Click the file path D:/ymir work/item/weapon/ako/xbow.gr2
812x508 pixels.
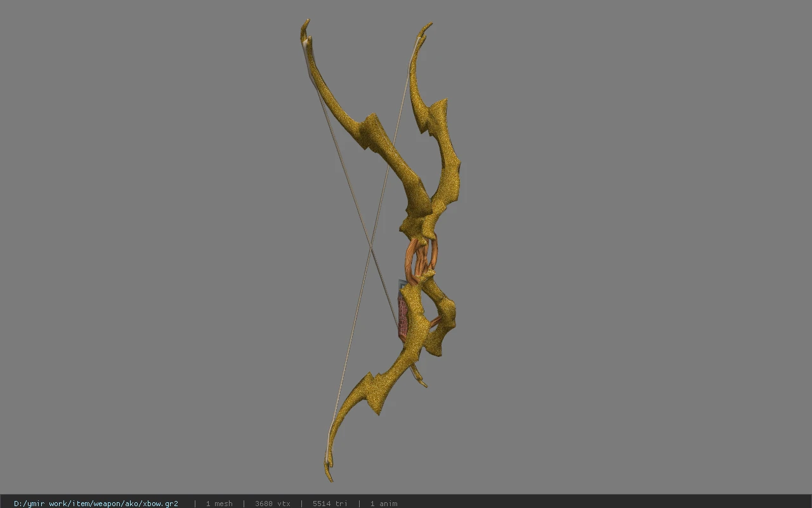click(96, 504)
